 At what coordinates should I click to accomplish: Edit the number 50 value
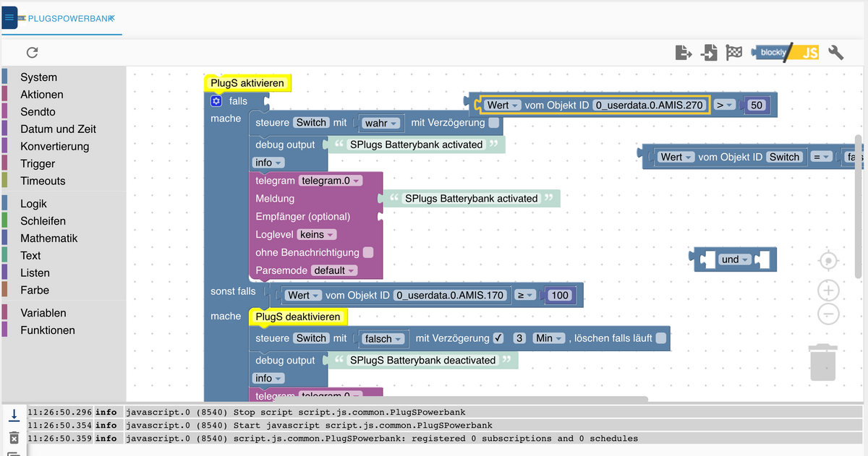pos(757,105)
